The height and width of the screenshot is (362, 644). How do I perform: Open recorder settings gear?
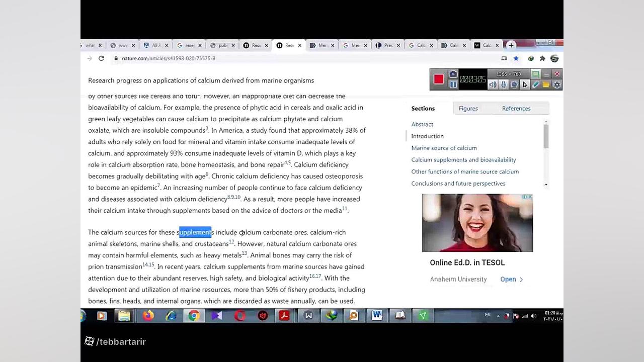click(x=557, y=85)
